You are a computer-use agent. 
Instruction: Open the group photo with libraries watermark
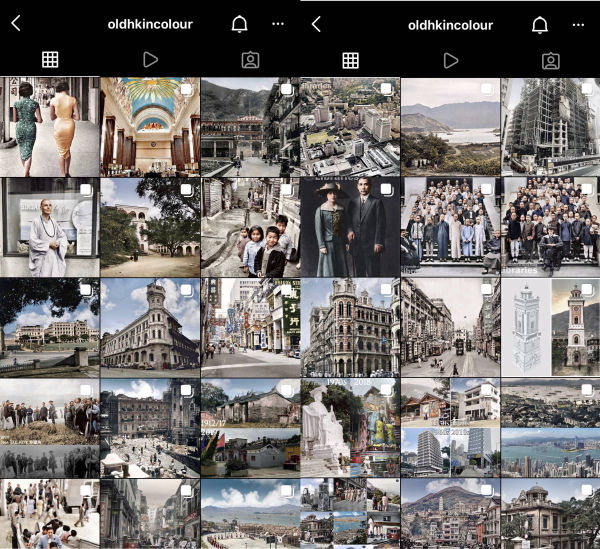tap(551, 227)
